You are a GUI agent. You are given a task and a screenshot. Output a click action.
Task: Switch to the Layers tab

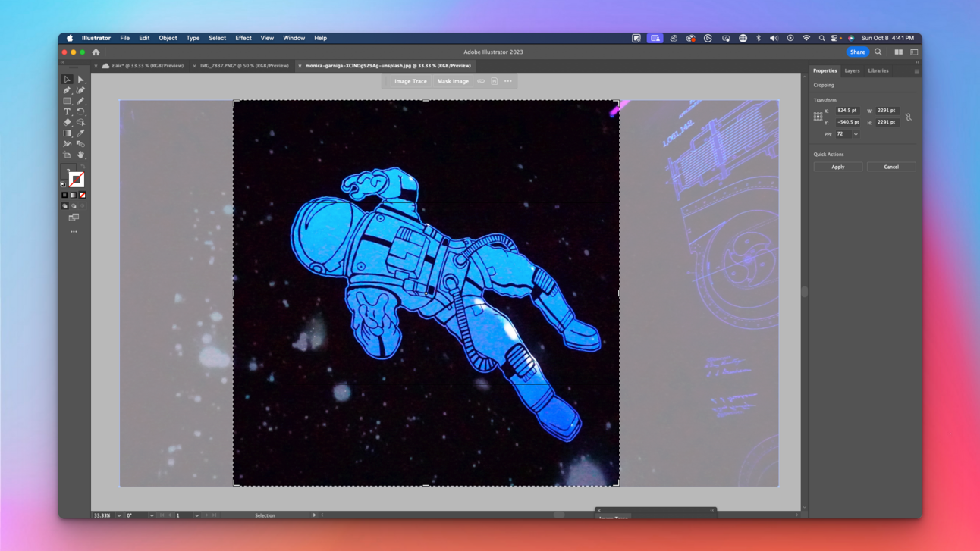852,70
